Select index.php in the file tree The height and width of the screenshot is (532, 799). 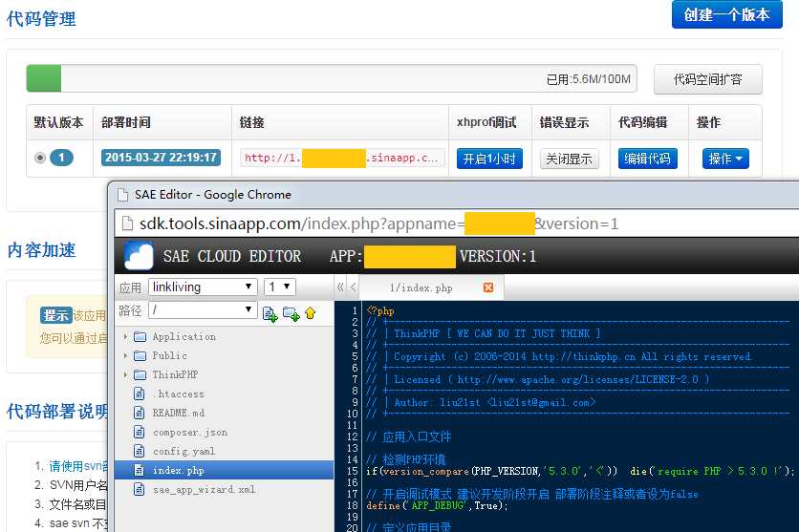pos(225,470)
